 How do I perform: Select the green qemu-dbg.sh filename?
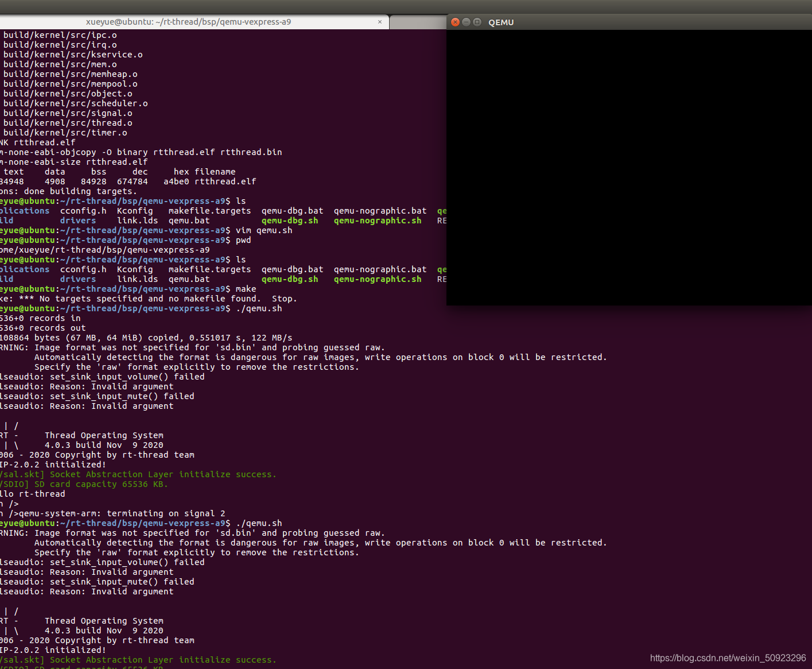[290, 221]
